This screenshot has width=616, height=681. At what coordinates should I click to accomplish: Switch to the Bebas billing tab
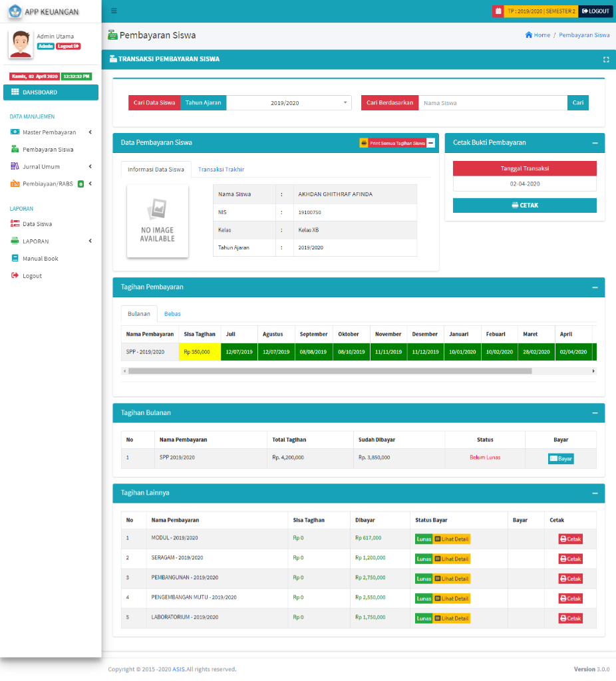172,314
